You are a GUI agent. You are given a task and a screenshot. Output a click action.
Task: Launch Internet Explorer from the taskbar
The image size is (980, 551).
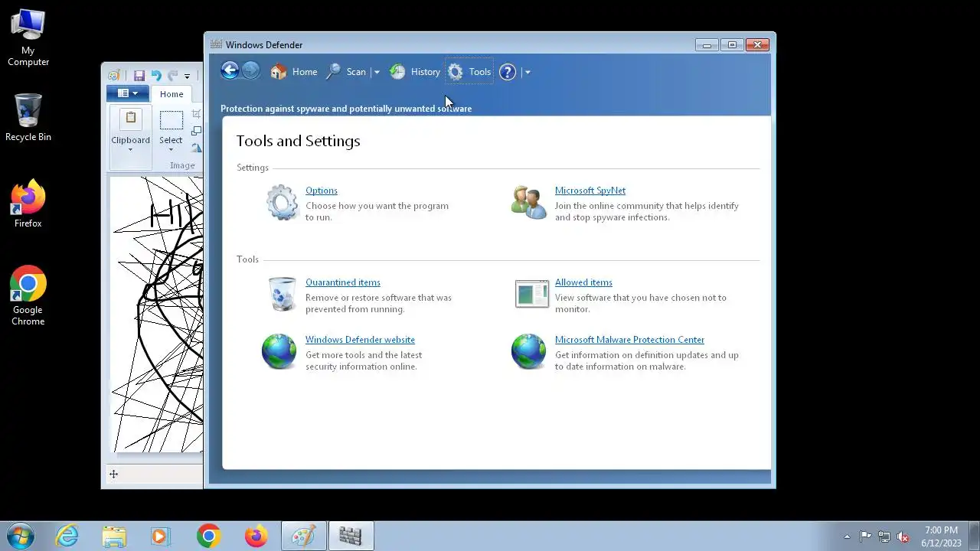tap(67, 536)
